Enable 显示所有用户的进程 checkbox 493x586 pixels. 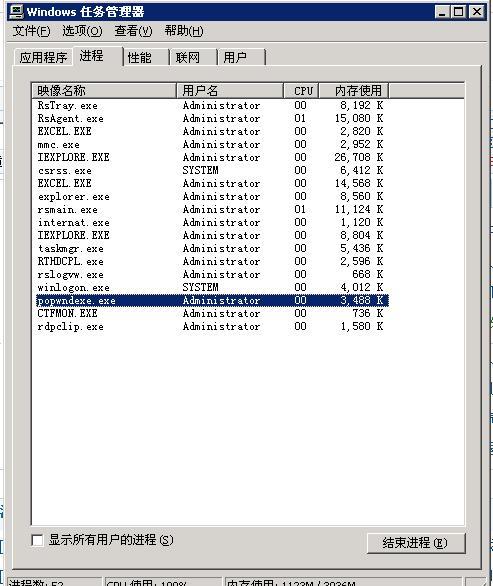(x=37, y=540)
